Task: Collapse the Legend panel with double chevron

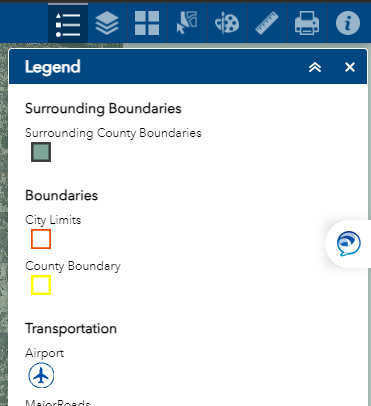Action: 315,67
